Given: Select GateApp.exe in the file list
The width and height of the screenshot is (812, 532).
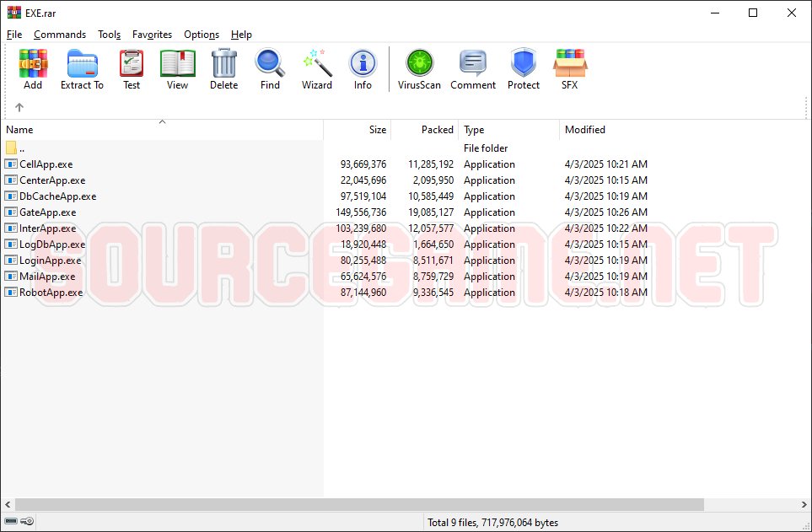Looking at the screenshot, I should click(47, 212).
